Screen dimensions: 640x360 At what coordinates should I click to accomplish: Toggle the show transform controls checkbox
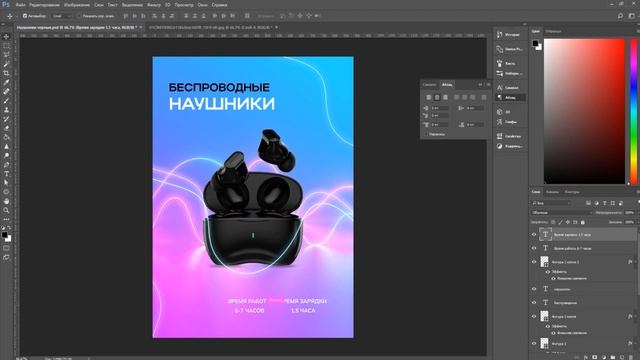click(79, 16)
